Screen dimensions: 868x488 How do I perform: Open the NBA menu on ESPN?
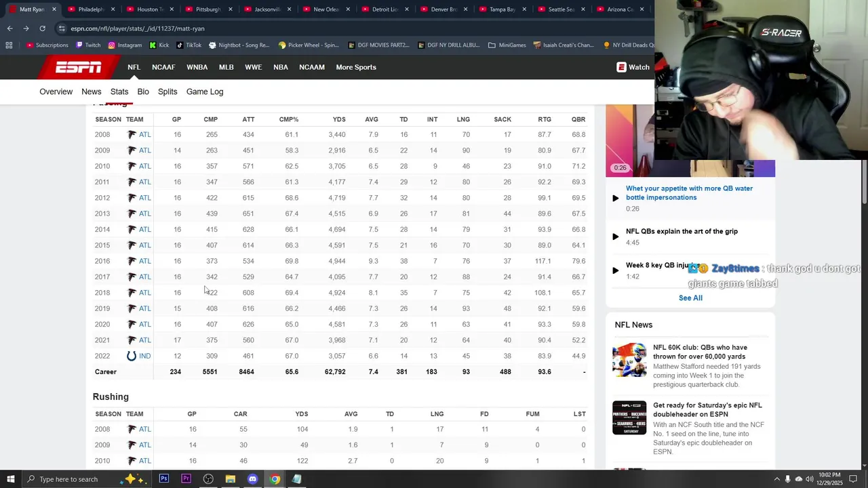281,67
